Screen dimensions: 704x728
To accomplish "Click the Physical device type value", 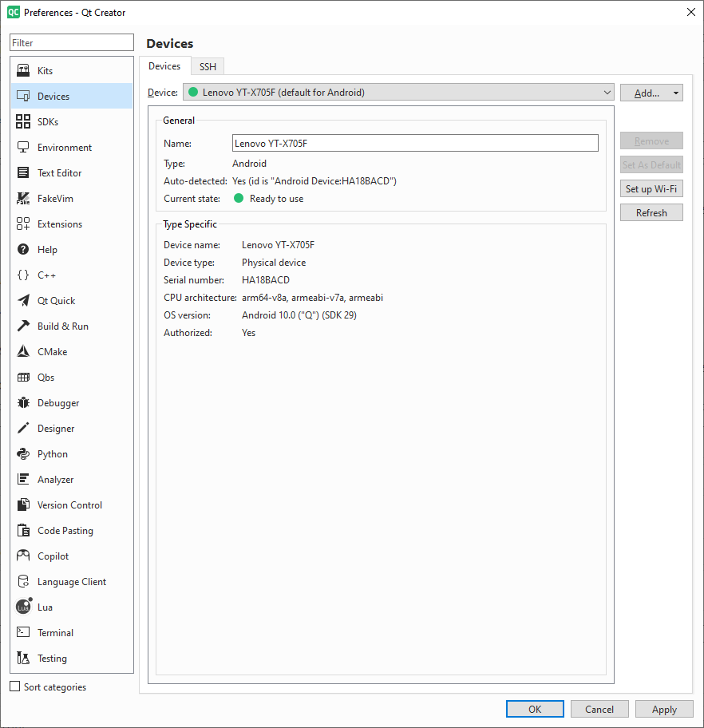I will [x=274, y=263].
